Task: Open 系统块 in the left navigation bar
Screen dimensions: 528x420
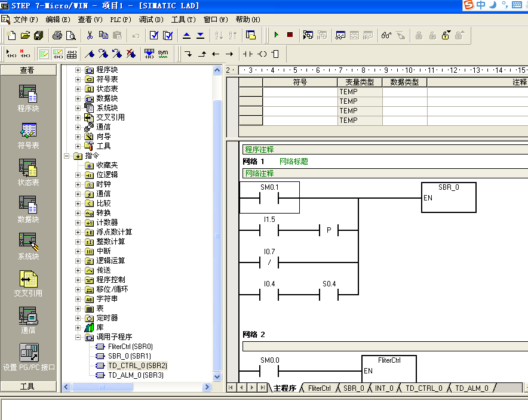Action: click(x=28, y=247)
